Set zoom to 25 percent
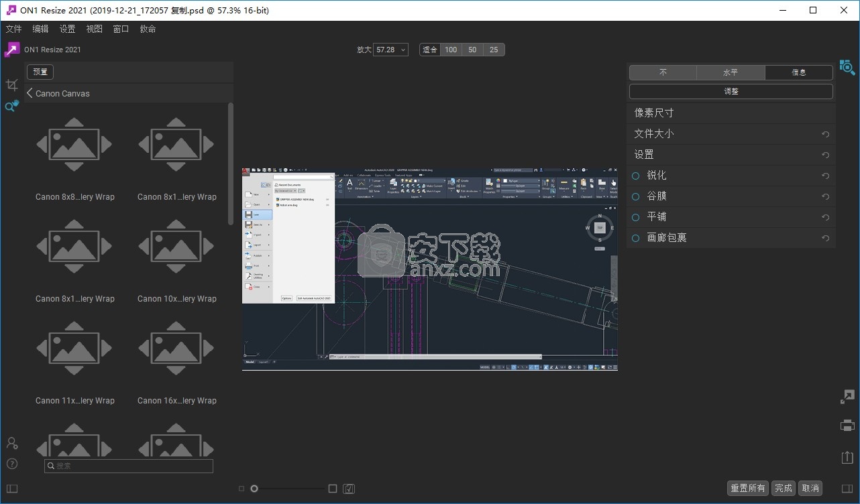Viewport: 860px width, 504px height. [494, 50]
